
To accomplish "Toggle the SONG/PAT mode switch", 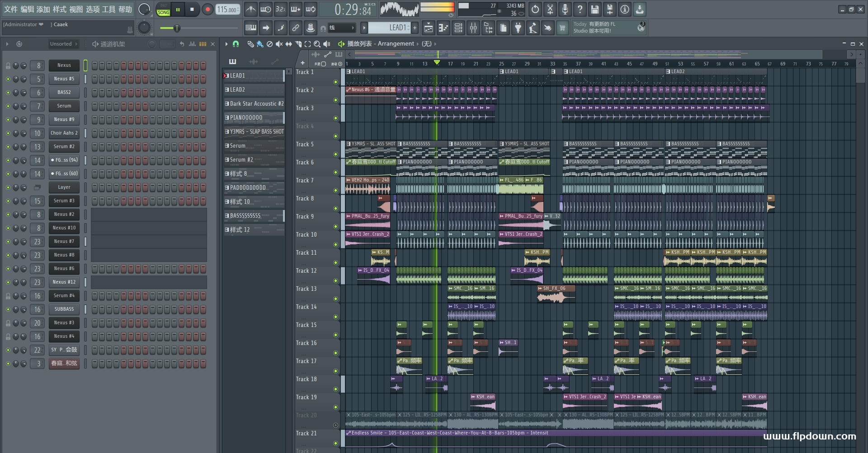I will [x=163, y=9].
